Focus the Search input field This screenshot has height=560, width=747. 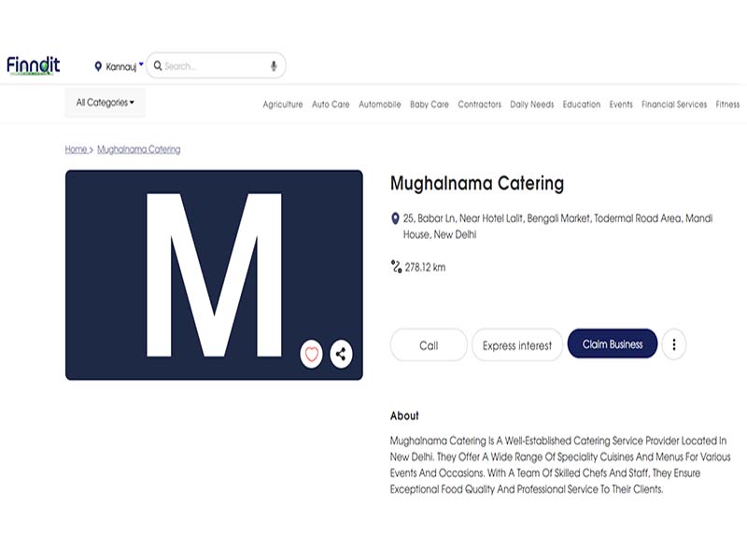click(x=216, y=65)
